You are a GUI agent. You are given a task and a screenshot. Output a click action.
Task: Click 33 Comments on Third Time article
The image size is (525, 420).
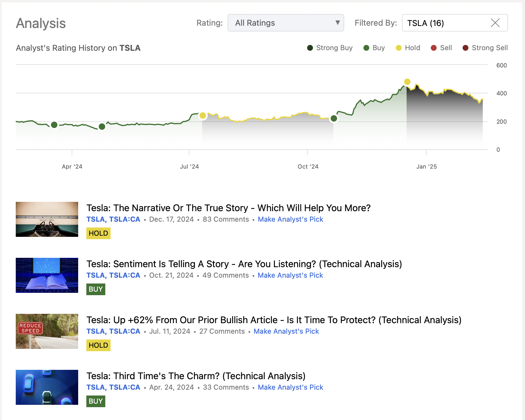tap(226, 387)
